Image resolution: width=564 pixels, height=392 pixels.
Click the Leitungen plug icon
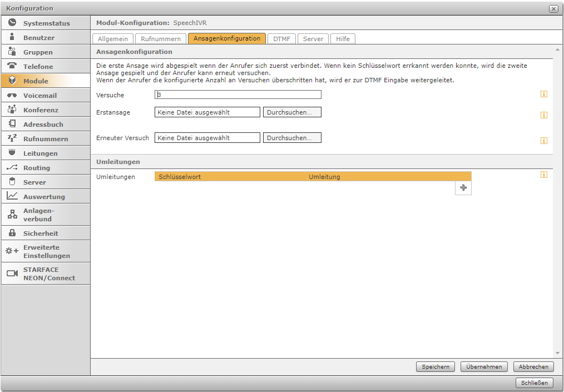coord(12,152)
